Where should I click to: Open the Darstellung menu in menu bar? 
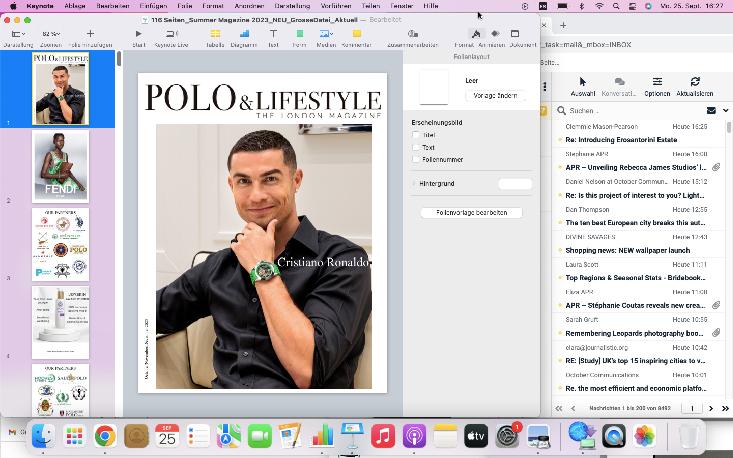click(x=292, y=6)
